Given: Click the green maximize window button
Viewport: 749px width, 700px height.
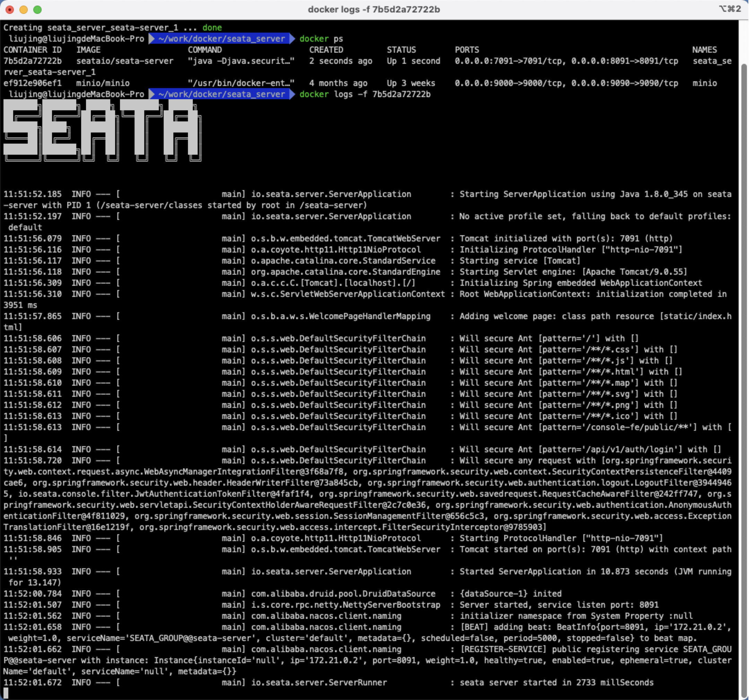Looking at the screenshot, I should click(37, 9).
